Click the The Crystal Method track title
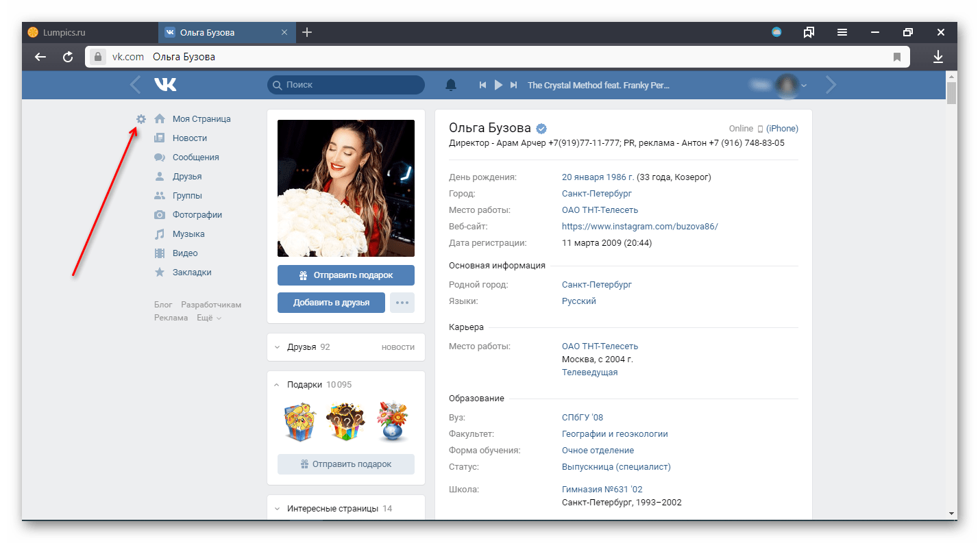Screen dimensions: 980x543 598,86
